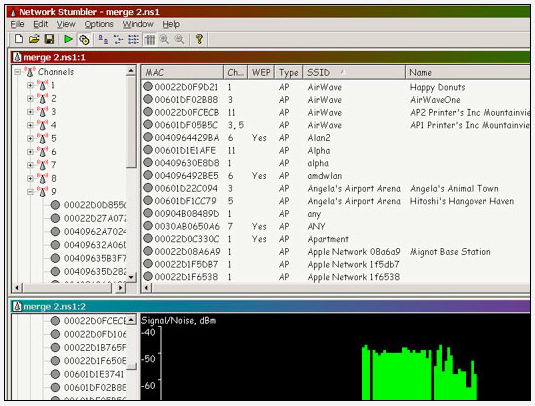This screenshot has height=406, width=535.
Task: Sort by the Name column header
Action: (467, 72)
